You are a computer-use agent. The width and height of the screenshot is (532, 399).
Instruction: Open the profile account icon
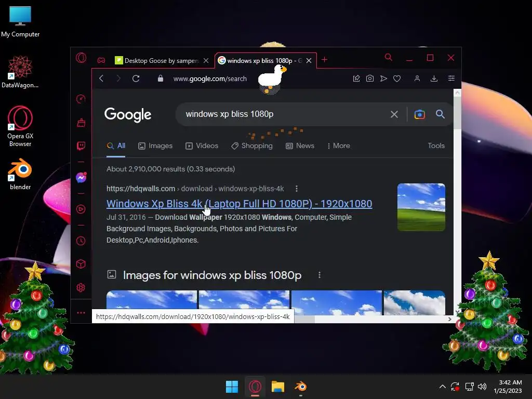click(417, 78)
